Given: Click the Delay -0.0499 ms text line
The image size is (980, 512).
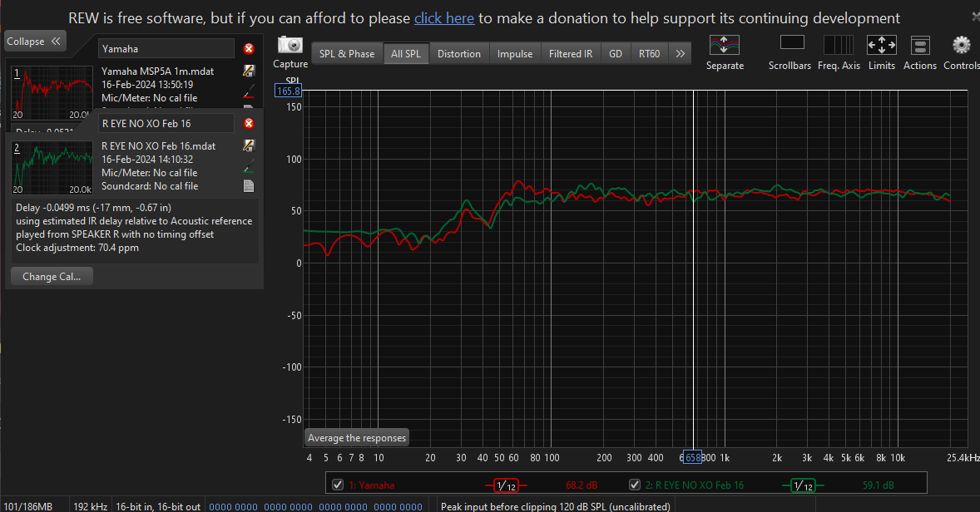Looking at the screenshot, I should (x=93, y=208).
